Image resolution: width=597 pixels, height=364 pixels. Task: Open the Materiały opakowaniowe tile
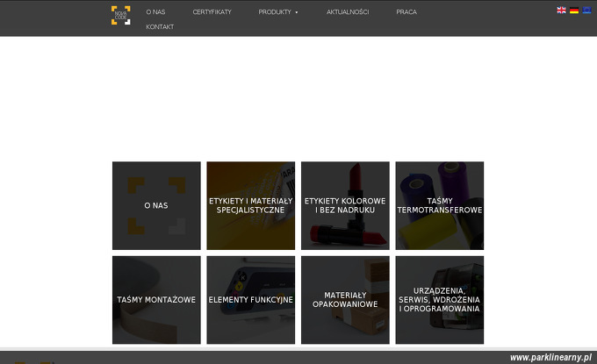(345, 300)
